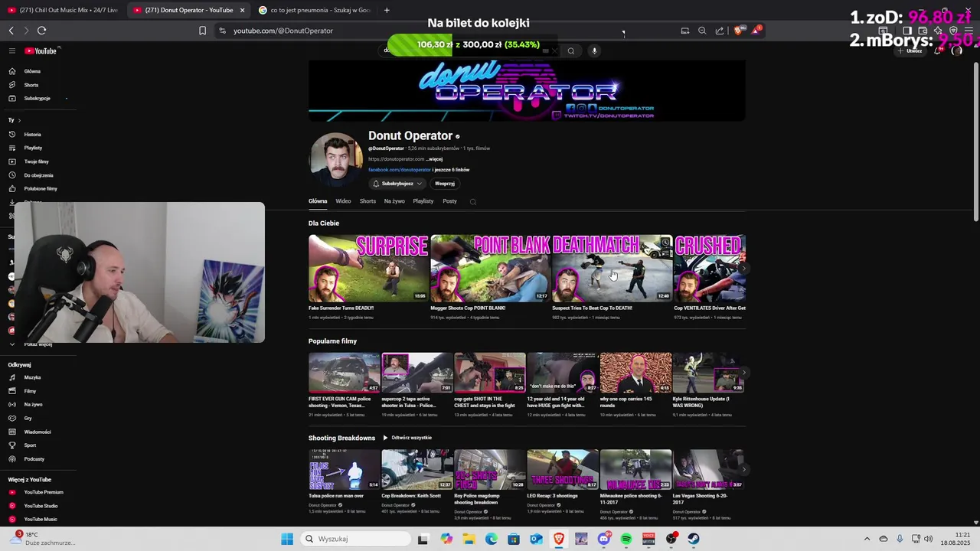Open YouTube Music link
The width and height of the screenshot is (980, 551).
coord(40,519)
